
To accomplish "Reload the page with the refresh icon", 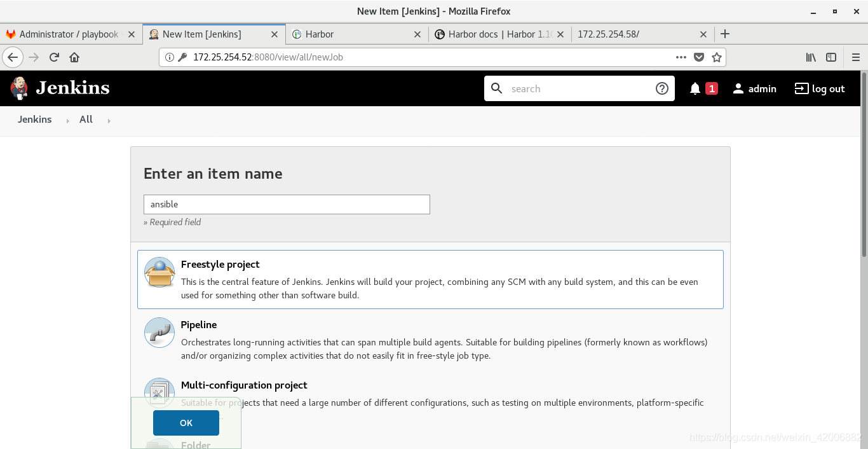I will pyautogui.click(x=54, y=57).
